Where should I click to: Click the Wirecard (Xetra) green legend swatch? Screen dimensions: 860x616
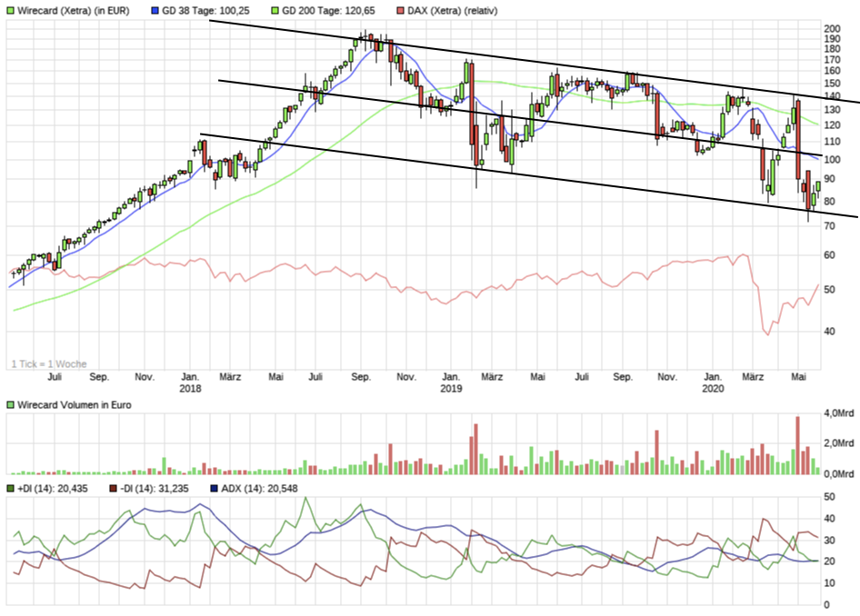click(x=10, y=10)
